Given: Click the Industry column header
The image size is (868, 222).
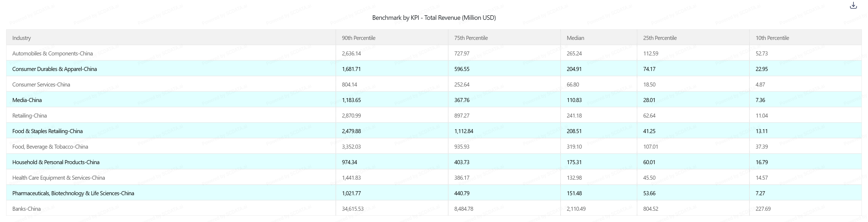Looking at the screenshot, I should (x=22, y=38).
